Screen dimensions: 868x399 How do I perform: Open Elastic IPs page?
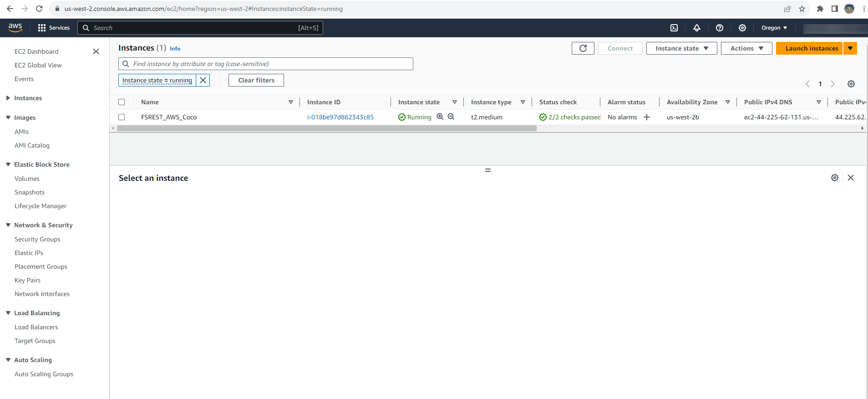[x=29, y=253]
